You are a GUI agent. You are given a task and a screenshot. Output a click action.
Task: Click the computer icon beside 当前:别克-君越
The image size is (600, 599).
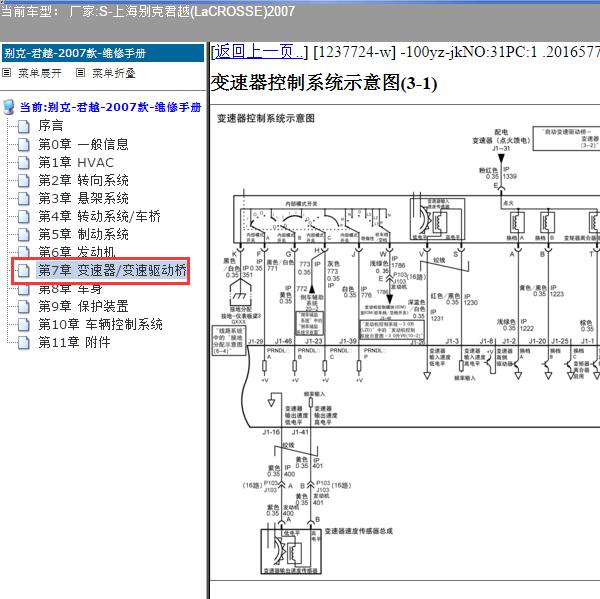point(8,107)
